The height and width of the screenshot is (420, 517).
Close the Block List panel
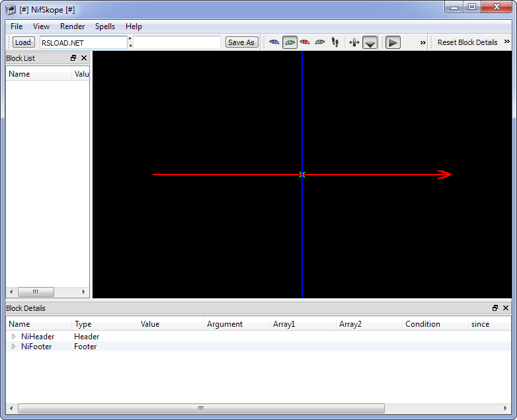84,58
